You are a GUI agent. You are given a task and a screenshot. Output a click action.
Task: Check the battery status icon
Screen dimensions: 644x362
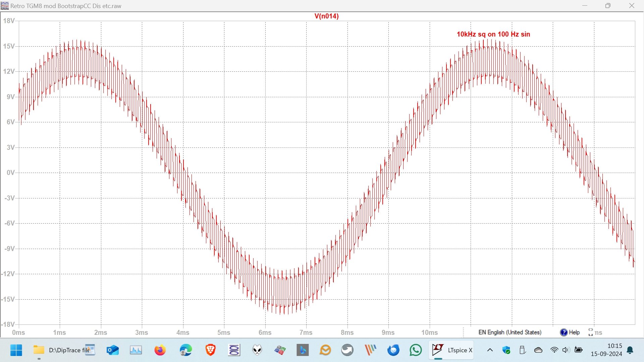point(579,350)
